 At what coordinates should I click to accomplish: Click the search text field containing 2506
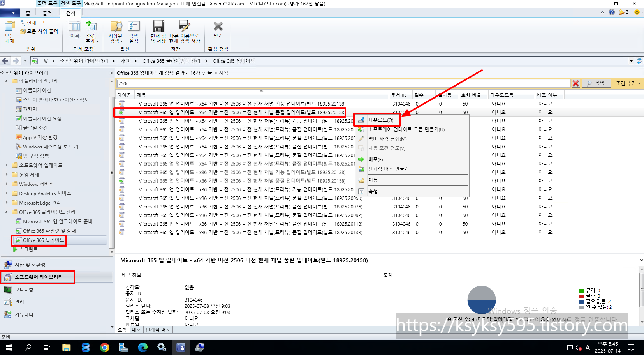343,83
